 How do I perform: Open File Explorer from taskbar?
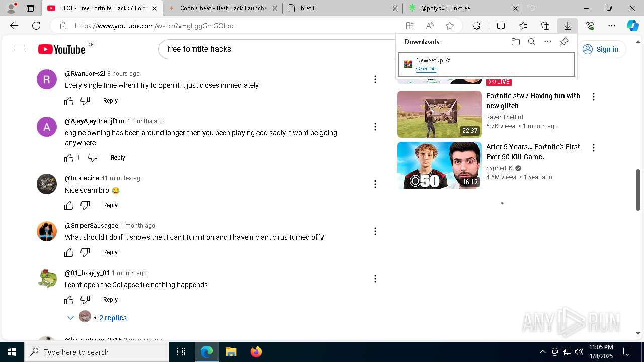231,352
